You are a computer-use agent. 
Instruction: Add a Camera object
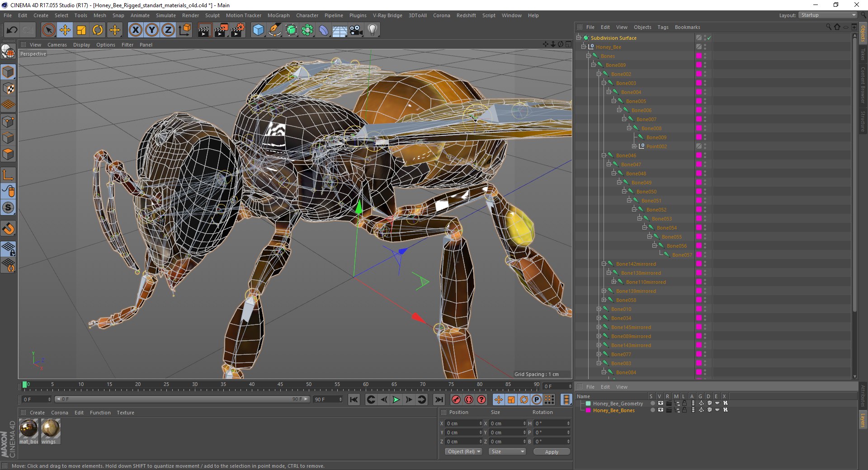pyautogui.click(x=356, y=30)
